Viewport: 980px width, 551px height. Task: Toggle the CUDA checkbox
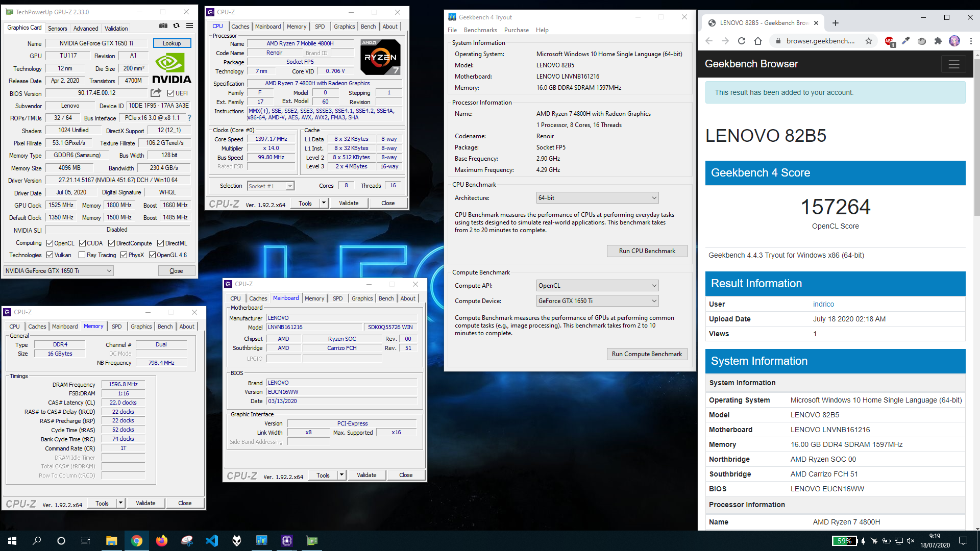point(82,243)
